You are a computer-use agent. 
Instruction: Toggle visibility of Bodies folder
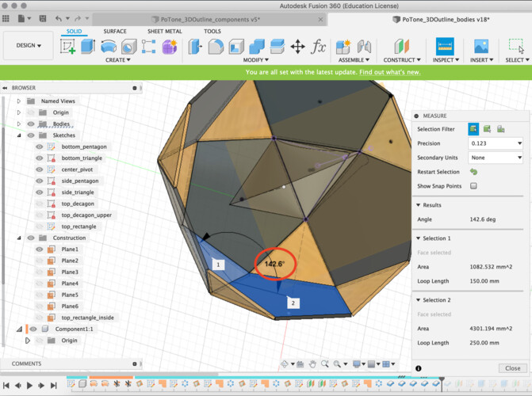pos(31,124)
